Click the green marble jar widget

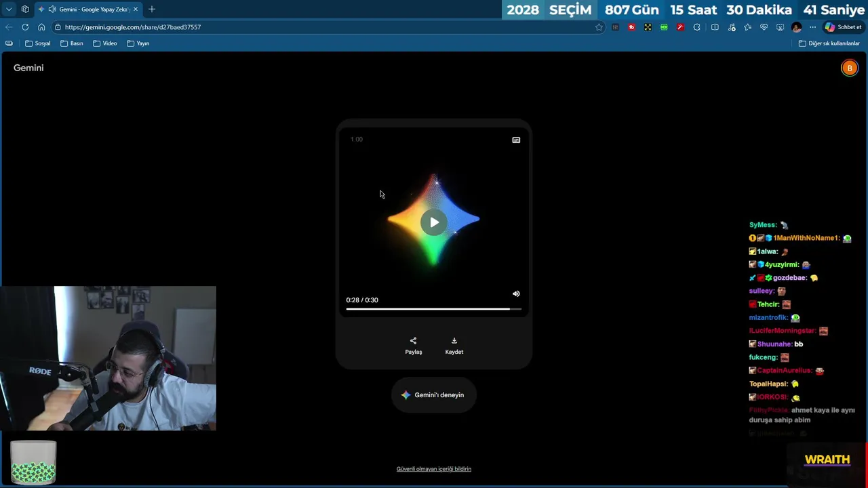pyautogui.click(x=33, y=462)
